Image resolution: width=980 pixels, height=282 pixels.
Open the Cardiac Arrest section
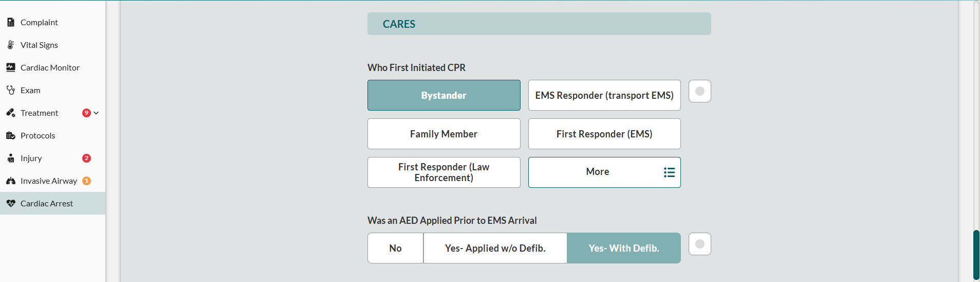[47, 203]
